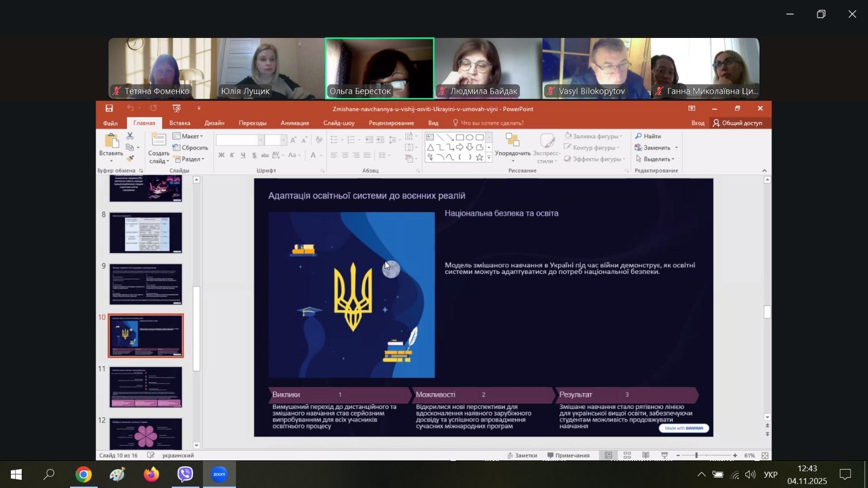Click the Cut scissors icon
The width and height of the screenshot is (868, 488).
(130, 136)
